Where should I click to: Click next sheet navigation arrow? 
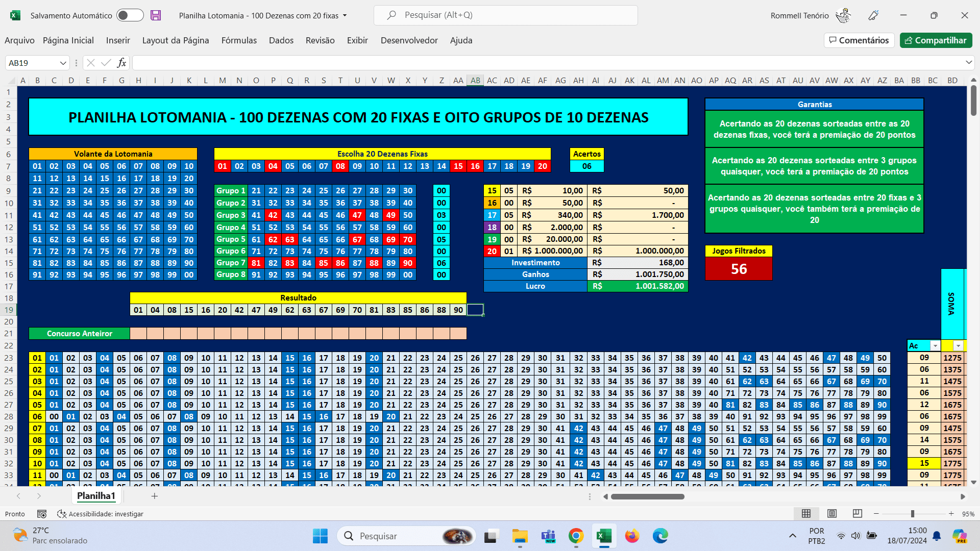39,496
